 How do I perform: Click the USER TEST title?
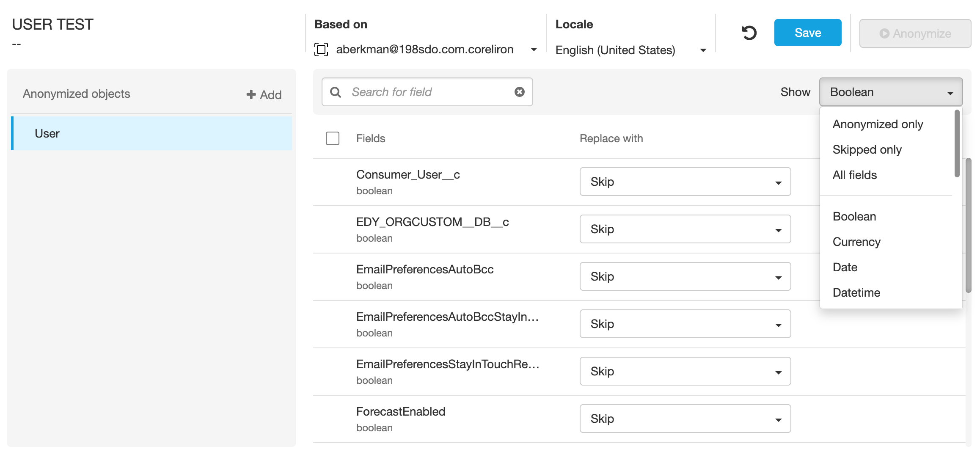[52, 25]
